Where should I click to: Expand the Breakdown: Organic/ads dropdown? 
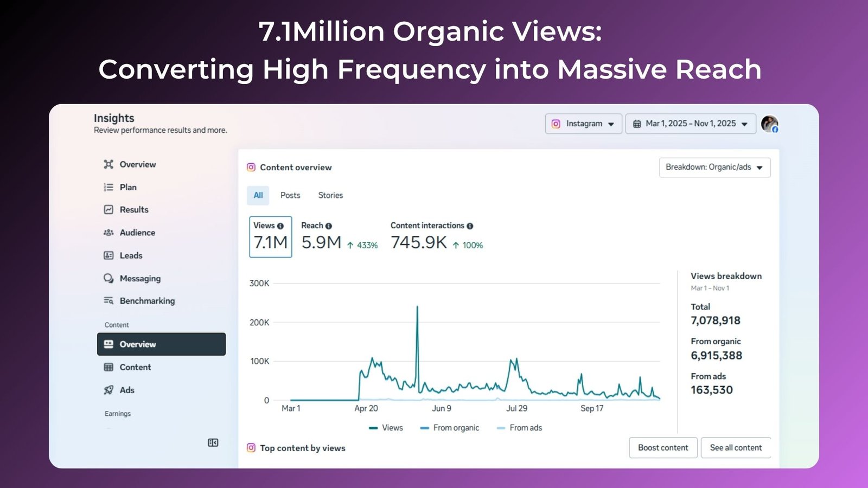[714, 168]
